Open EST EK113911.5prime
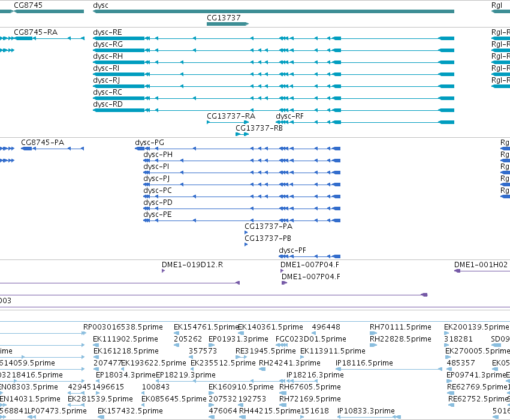Screen dimensions: 510x420 click(x=302, y=357)
